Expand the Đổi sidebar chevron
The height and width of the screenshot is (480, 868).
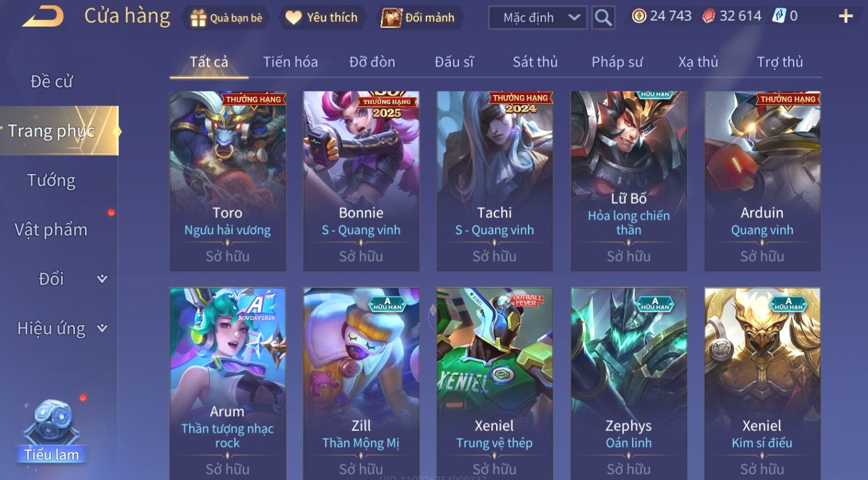pyautogui.click(x=102, y=279)
